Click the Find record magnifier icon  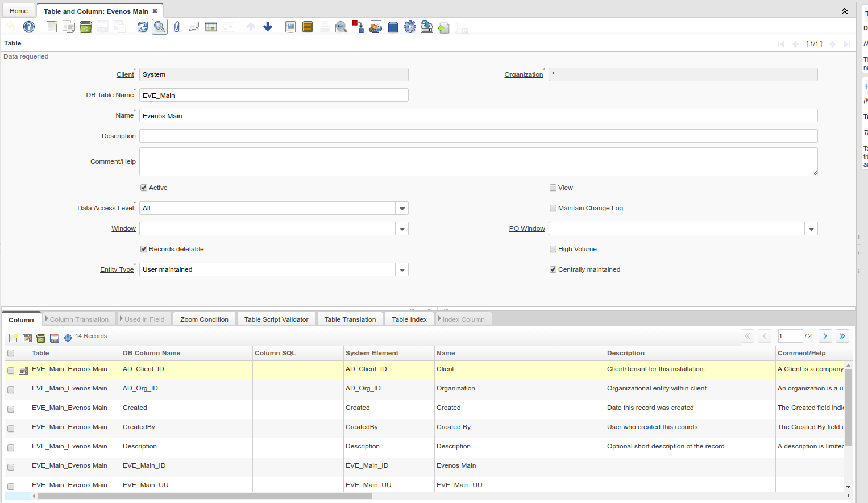point(160,27)
